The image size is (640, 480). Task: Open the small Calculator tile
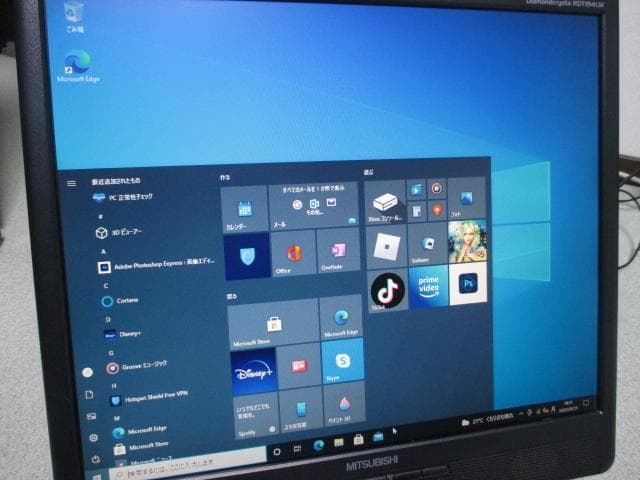(417, 211)
